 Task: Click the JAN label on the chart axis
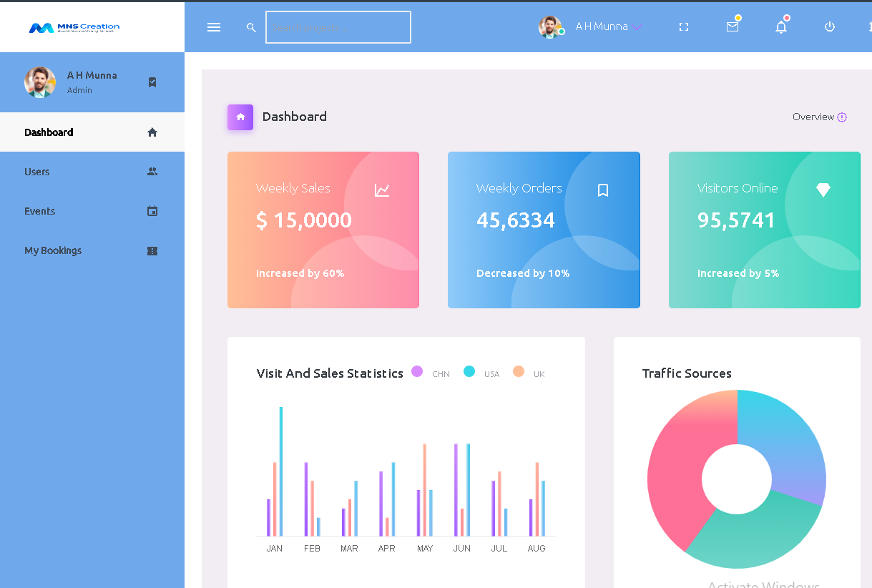tap(275, 549)
